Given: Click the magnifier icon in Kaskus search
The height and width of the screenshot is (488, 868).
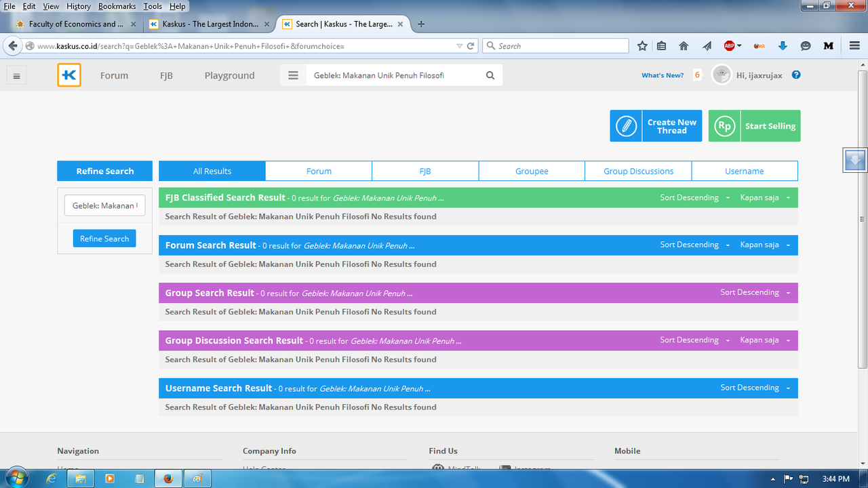Looking at the screenshot, I should pyautogui.click(x=490, y=75).
